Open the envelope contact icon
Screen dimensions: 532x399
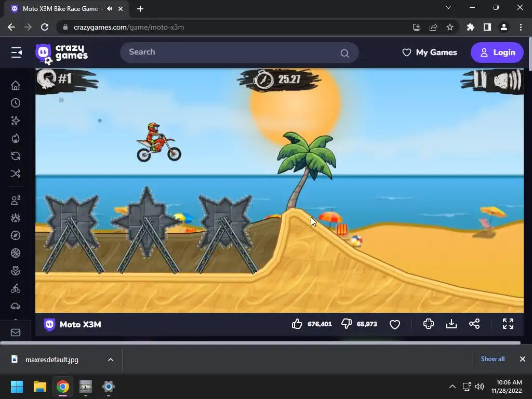(16, 333)
